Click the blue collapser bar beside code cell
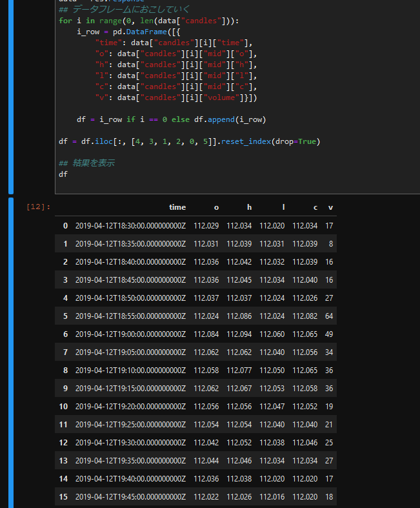The height and width of the screenshot is (508, 420). coord(11,97)
